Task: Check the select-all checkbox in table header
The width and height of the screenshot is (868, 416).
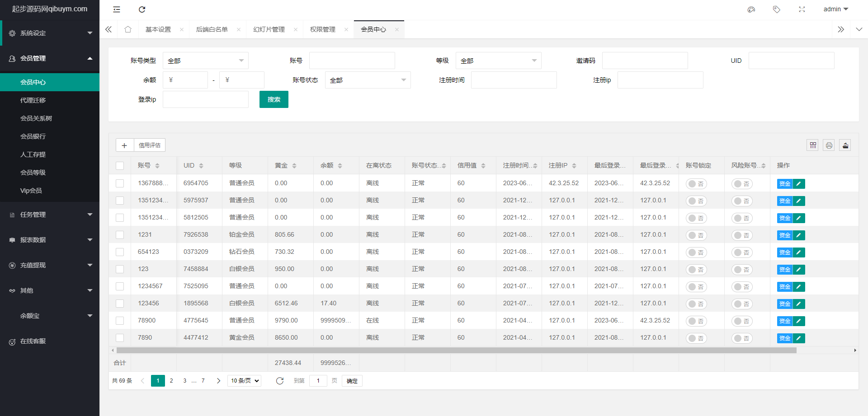Action: pyautogui.click(x=120, y=166)
